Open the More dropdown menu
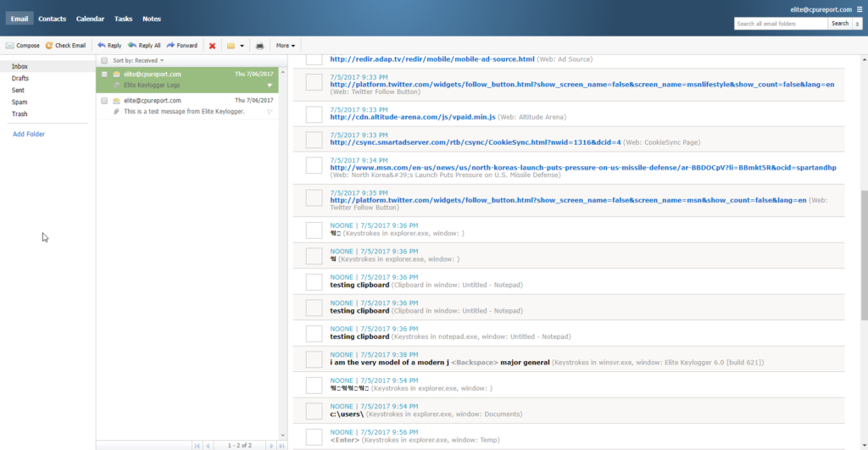Viewport: 868px width, 450px height. (x=286, y=46)
